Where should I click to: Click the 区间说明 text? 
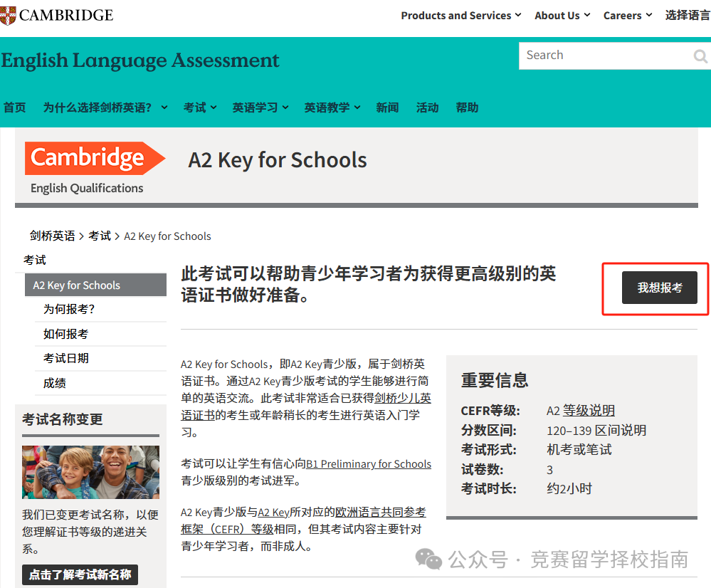[621, 430]
